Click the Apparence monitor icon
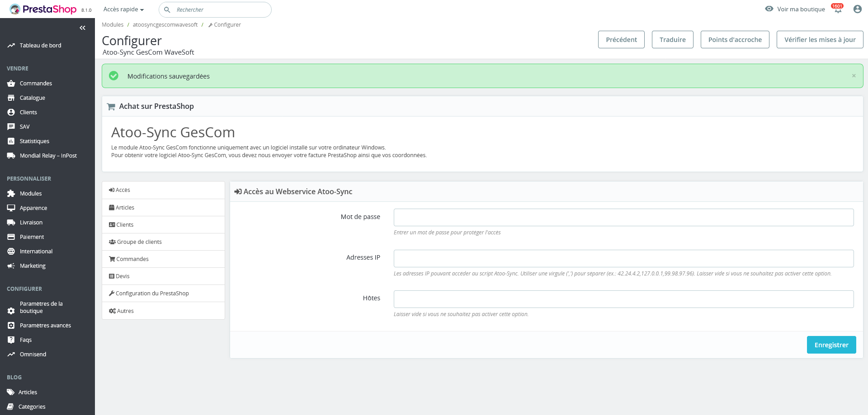The image size is (868, 415). (11, 208)
